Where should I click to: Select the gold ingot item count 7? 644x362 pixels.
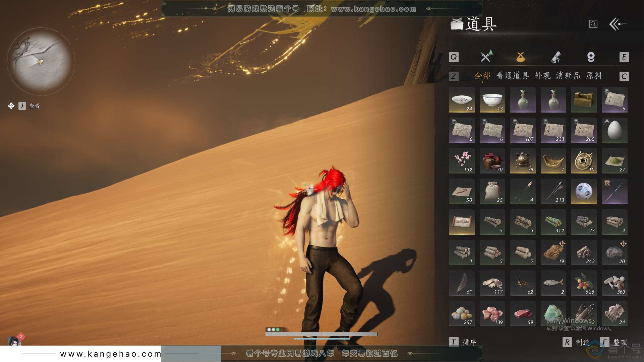click(x=553, y=161)
